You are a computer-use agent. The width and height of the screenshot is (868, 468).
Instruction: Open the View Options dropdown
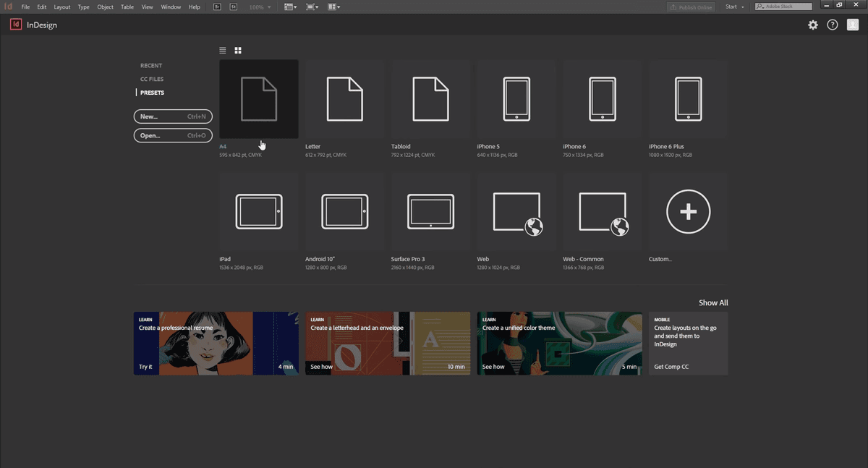290,7
